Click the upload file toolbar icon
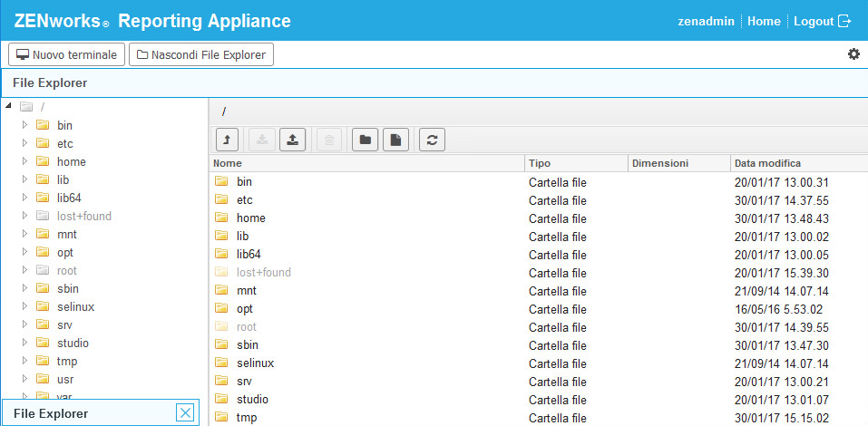Image resolution: width=868 pixels, height=426 pixels. tap(293, 140)
